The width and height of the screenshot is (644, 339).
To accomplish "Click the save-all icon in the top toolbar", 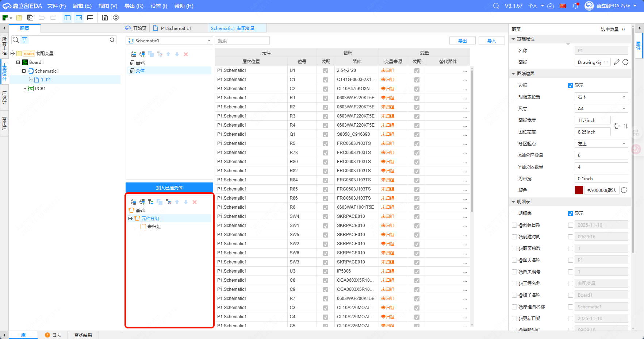I will (x=30, y=18).
